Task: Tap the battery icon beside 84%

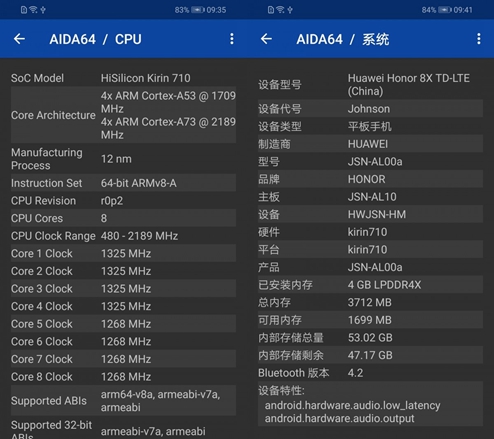Action: [445, 10]
